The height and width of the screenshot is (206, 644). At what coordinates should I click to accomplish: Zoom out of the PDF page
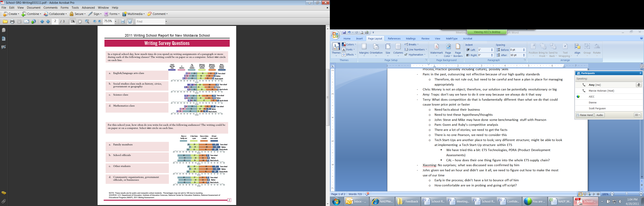click(94, 21)
